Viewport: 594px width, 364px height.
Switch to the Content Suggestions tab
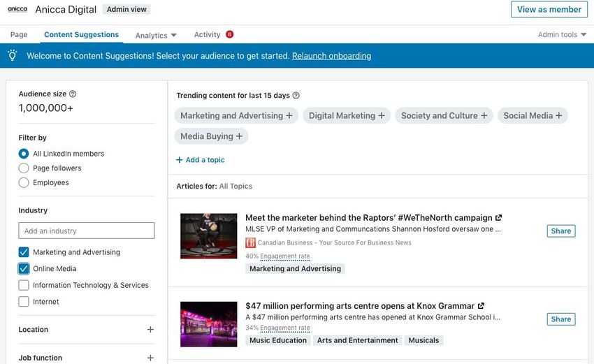(x=82, y=34)
